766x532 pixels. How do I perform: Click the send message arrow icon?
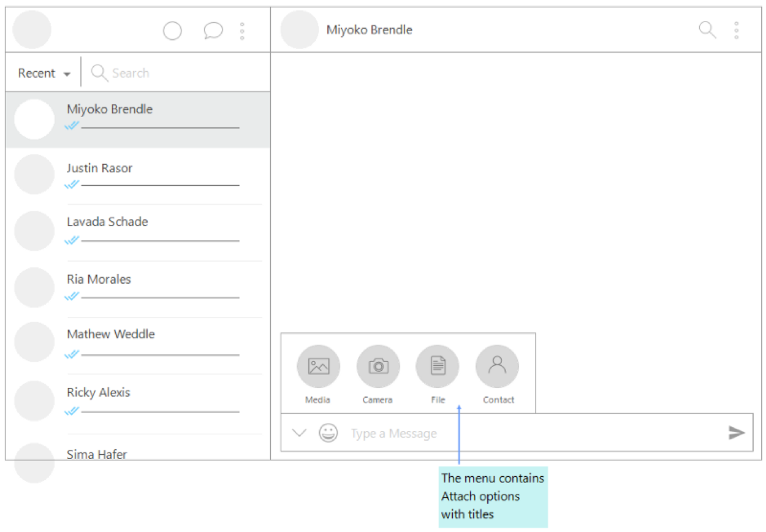tap(736, 433)
